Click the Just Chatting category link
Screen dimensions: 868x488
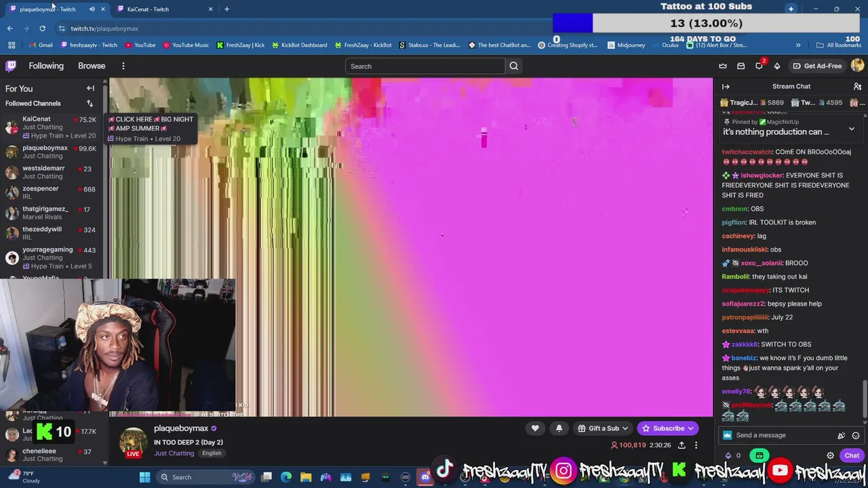point(174,453)
